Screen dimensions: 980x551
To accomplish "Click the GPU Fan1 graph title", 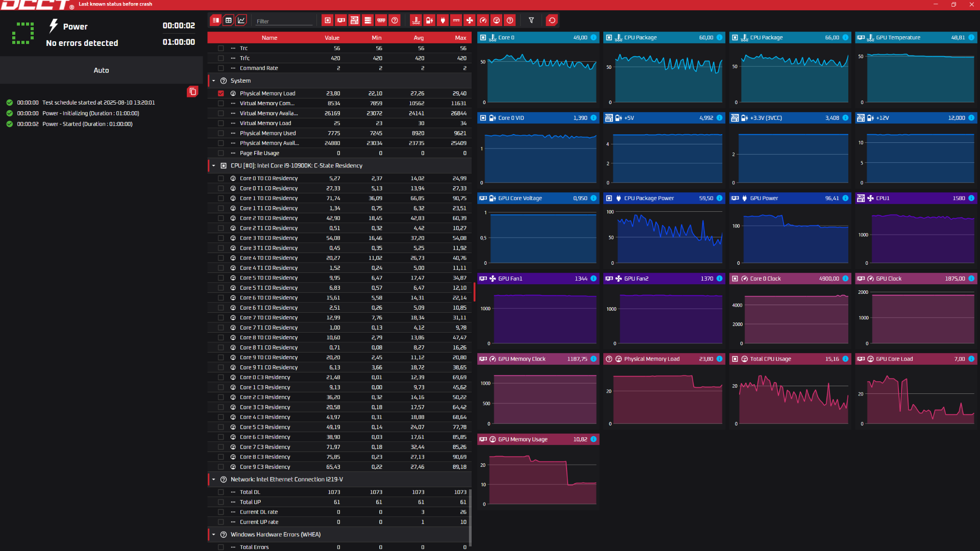I will point(510,279).
